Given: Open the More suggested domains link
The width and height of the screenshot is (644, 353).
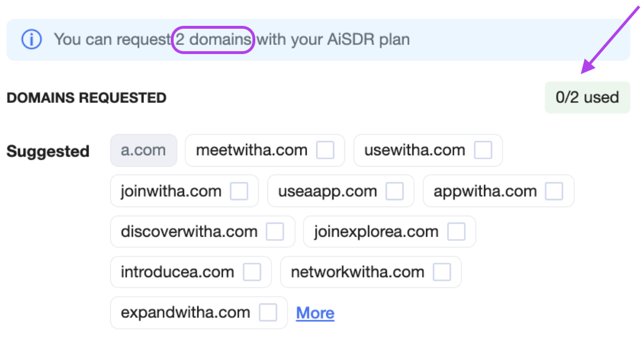Looking at the screenshot, I should [x=315, y=313].
